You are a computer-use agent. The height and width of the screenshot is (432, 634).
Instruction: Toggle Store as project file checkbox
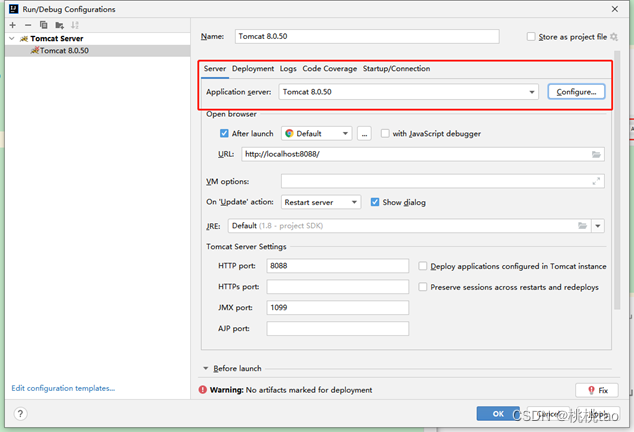(x=531, y=36)
